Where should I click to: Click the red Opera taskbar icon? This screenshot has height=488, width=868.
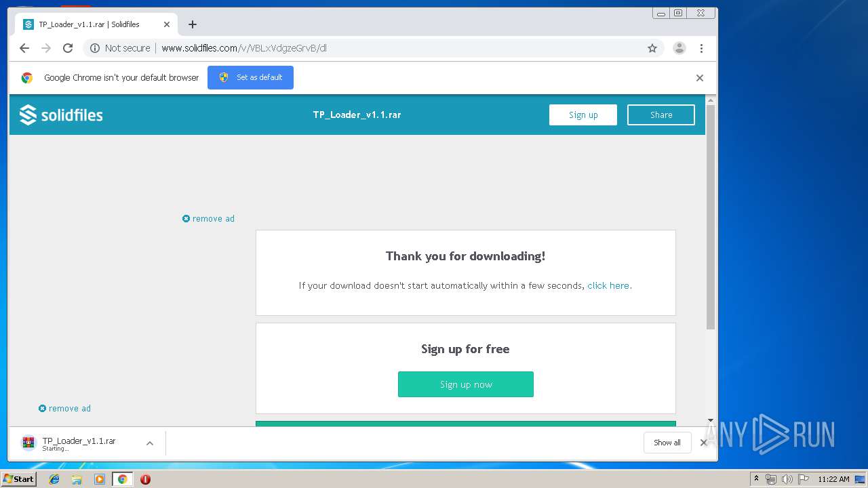pyautogui.click(x=145, y=479)
